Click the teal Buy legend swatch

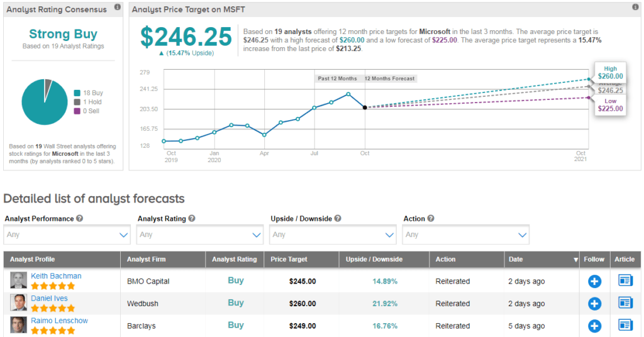pos(77,92)
